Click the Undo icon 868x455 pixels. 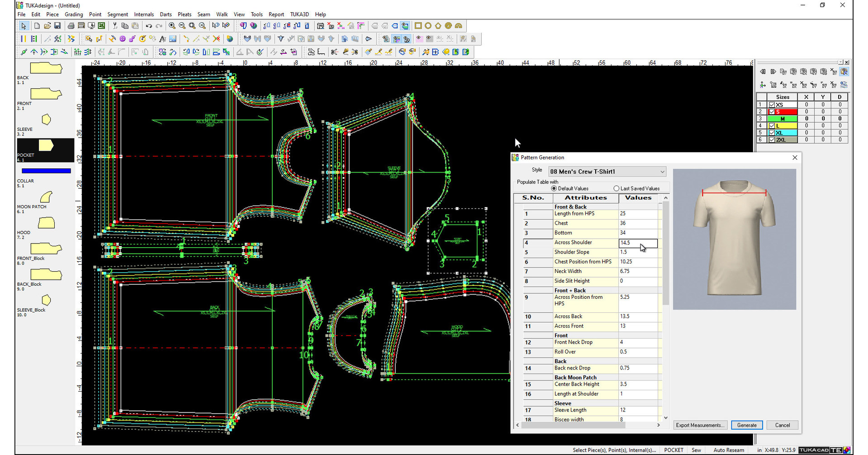coord(149,26)
